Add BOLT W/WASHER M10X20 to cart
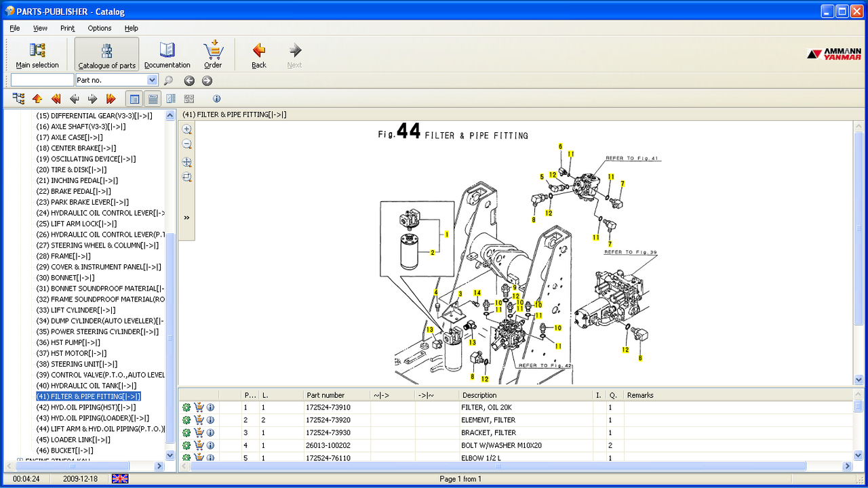The image size is (868, 488). click(199, 445)
